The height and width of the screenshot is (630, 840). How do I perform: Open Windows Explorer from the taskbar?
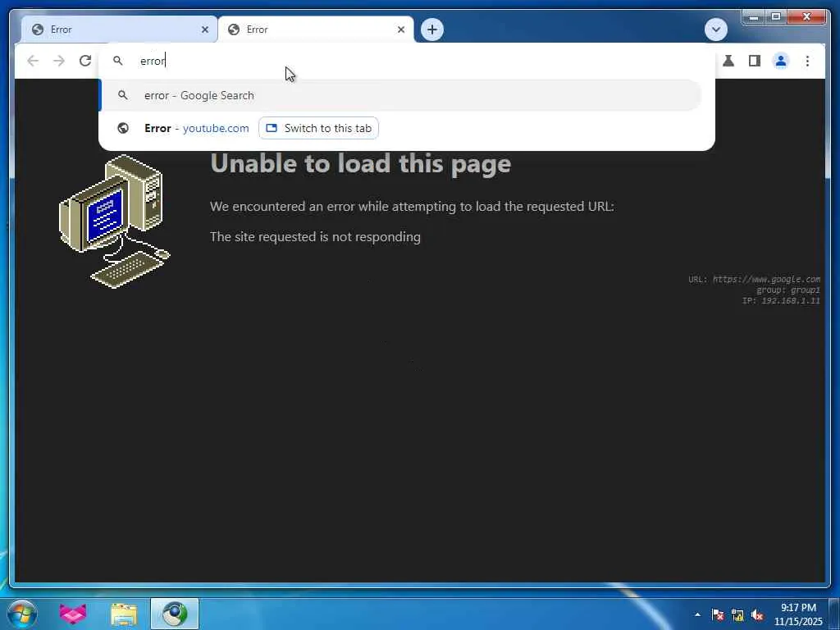point(124,614)
